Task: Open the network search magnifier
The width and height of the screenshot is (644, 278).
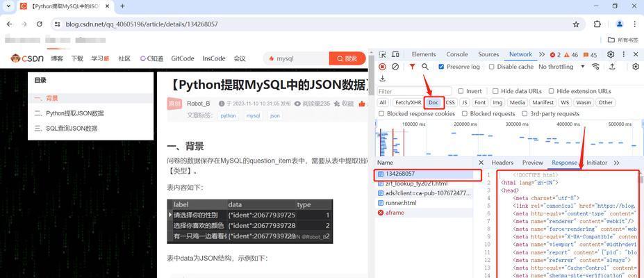Action: [425, 67]
